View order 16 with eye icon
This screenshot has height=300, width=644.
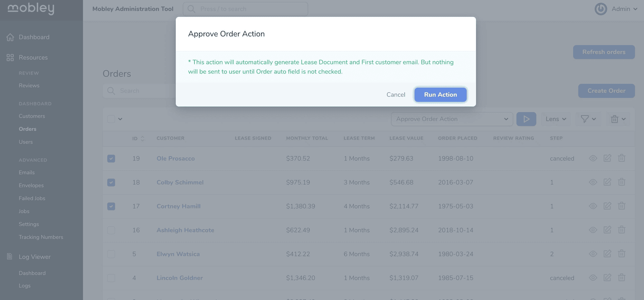coord(593,230)
